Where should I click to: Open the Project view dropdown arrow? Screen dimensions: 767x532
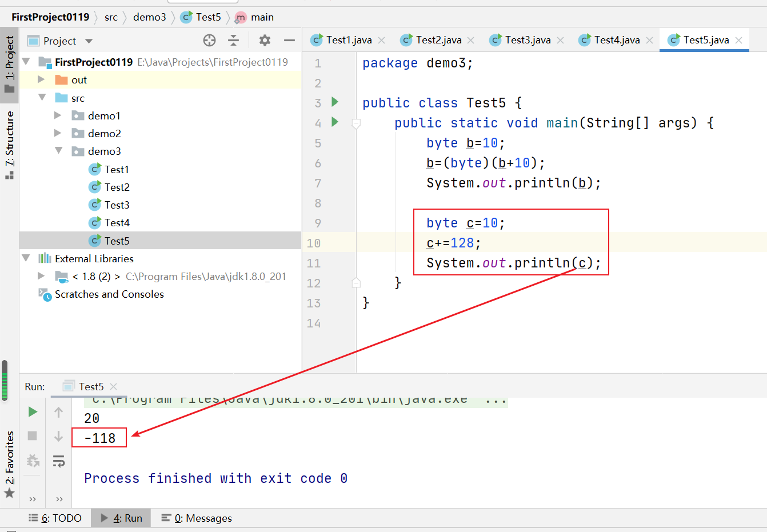(x=89, y=41)
